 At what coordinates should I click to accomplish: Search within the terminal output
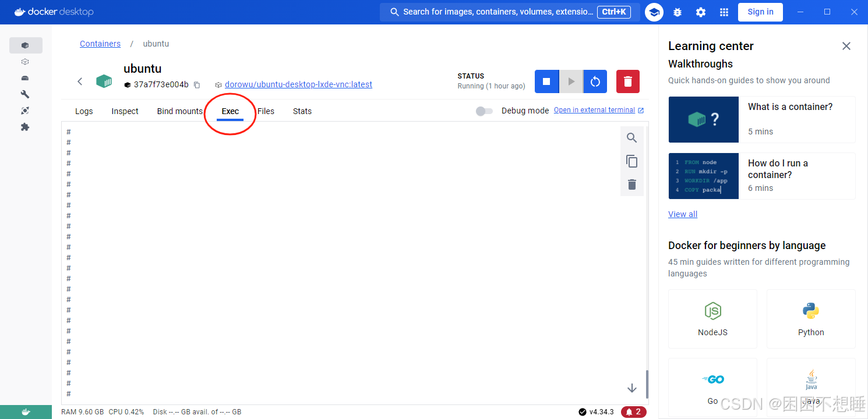(x=632, y=138)
